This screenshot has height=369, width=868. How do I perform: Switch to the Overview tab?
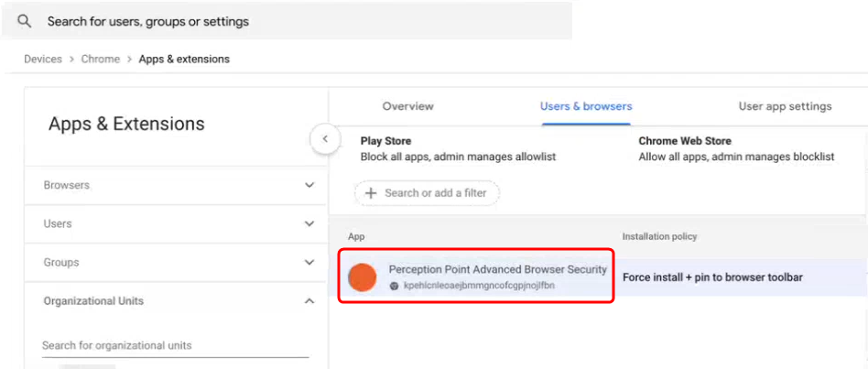tap(408, 106)
